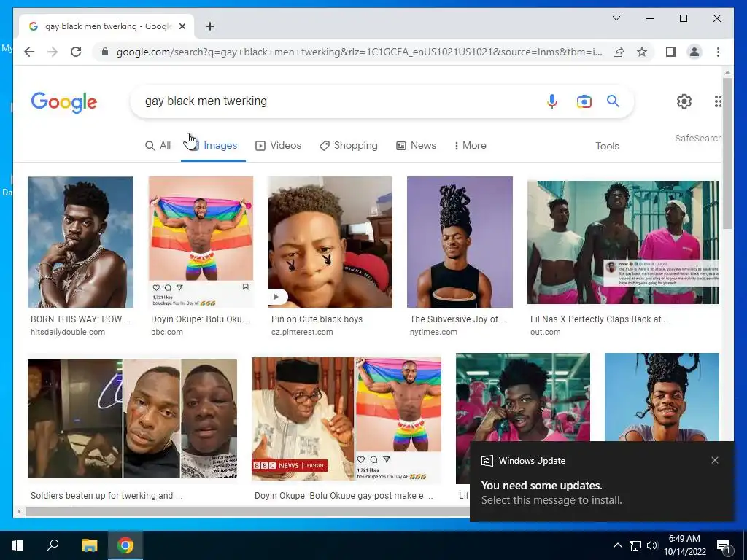Click the cz.pinterest.com source text
The width and height of the screenshot is (747, 560).
pyautogui.click(x=302, y=332)
